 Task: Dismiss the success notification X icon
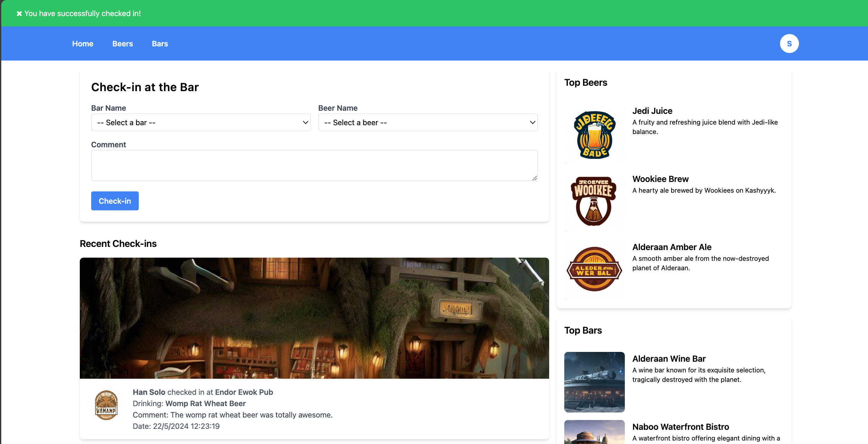(19, 14)
